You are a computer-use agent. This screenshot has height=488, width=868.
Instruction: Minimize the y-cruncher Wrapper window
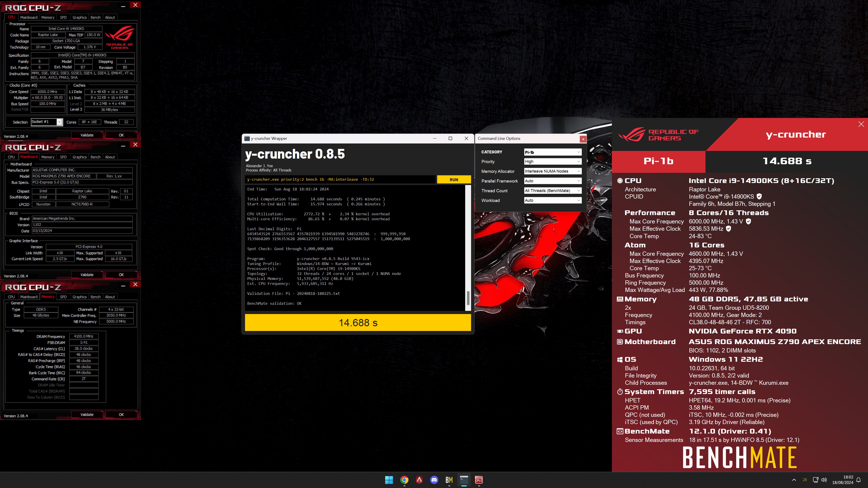coord(435,138)
